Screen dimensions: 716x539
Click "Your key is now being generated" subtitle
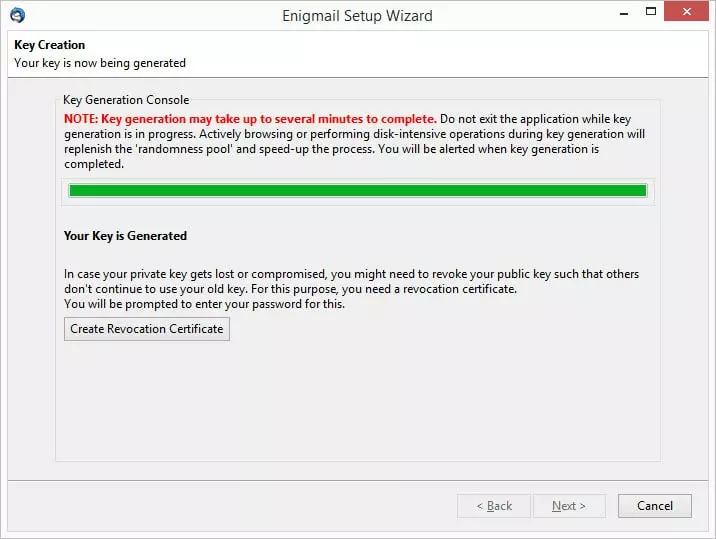coord(100,62)
